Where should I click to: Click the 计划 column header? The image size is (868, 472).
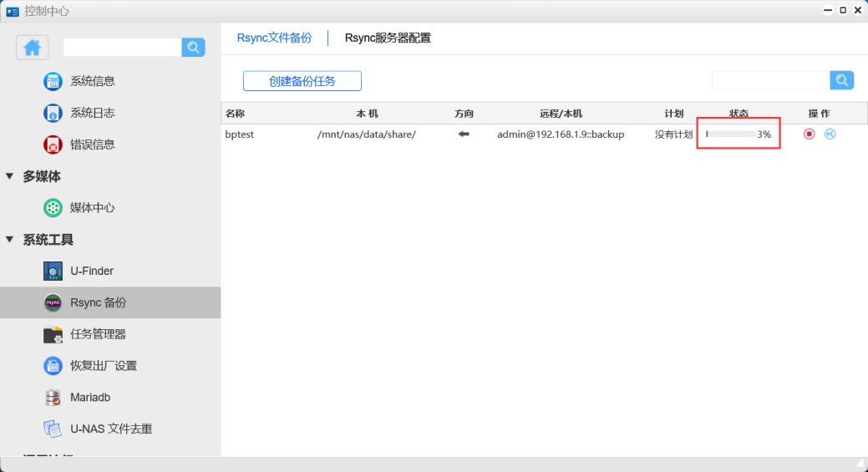click(674, 114)
